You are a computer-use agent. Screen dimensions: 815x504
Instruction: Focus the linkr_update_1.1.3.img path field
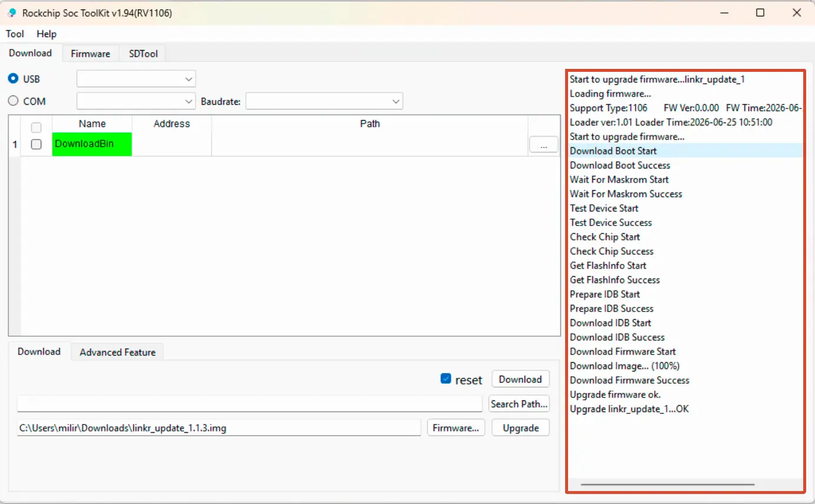[x=219, y=428]
